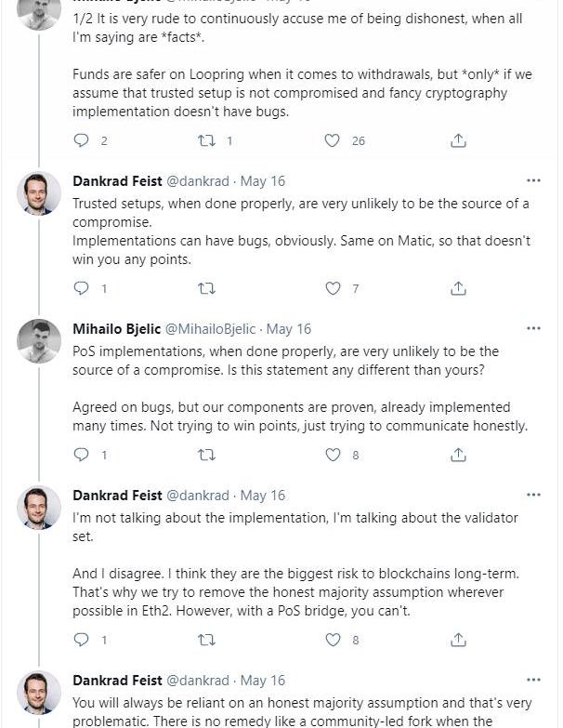This screenshot has height=728, width=563.
Task: Open more options on Dankrad's trusted setups tweet
Action: [533, 180]
